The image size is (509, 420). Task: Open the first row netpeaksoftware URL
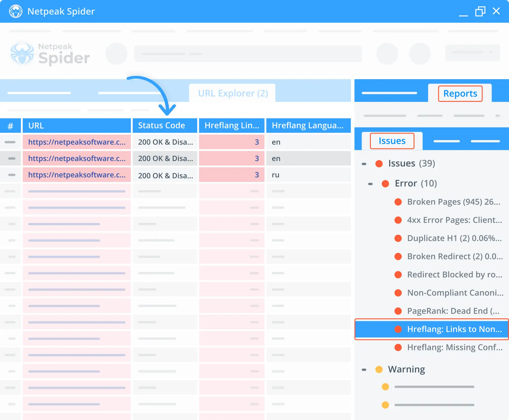77,142
